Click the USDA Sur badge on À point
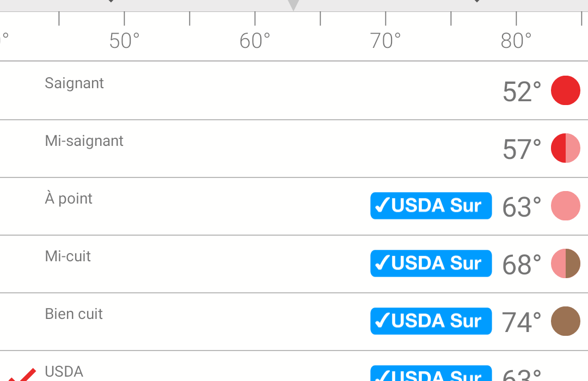 pyautogui.click(x=431, y=206)
